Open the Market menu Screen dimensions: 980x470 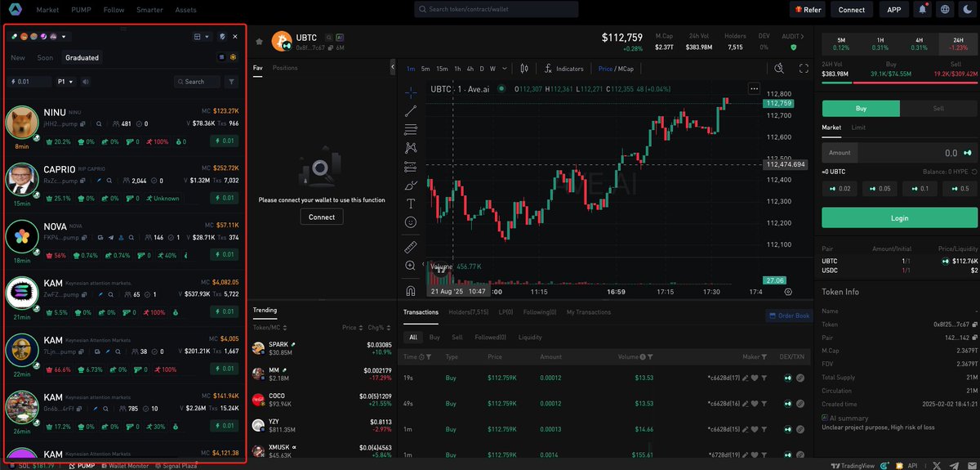(x=47, y=10)
